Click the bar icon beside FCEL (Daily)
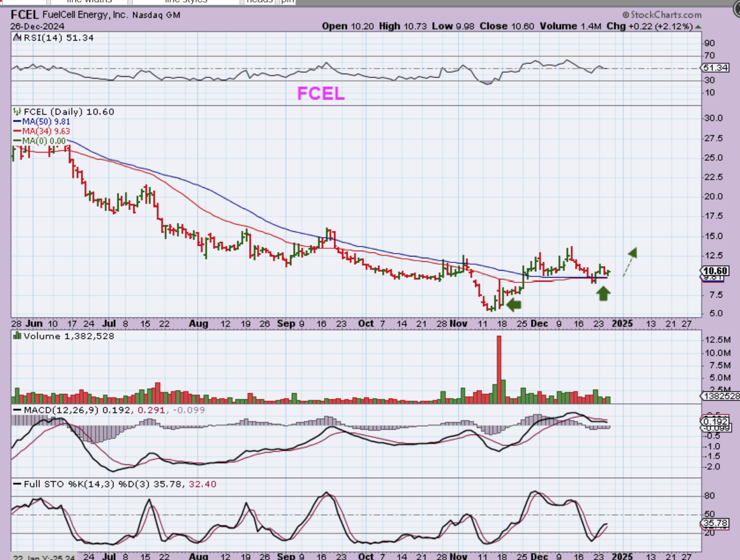The image size is (740, 560). (18, 112)
